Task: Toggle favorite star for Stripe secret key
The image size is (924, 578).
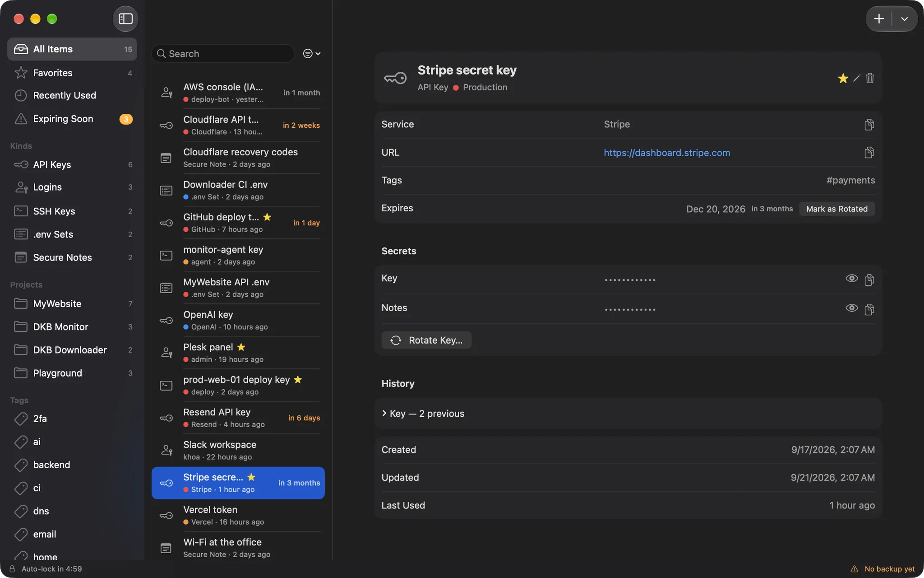Action: [843, 78]
